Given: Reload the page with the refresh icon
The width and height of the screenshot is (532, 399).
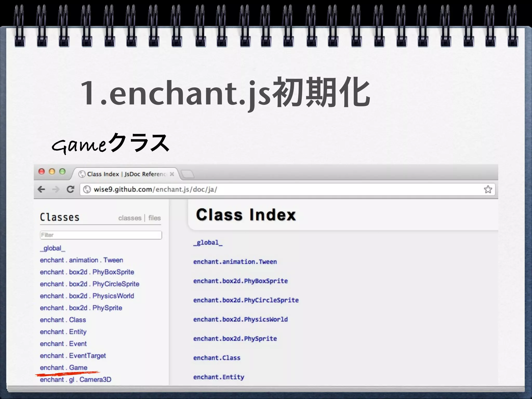Looking at the screenshot, I should 70,189.
